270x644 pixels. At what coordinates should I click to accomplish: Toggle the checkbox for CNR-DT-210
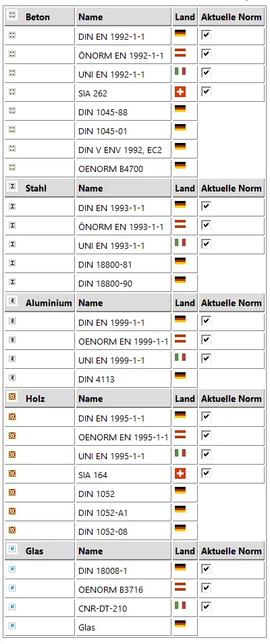pos(206,607)
